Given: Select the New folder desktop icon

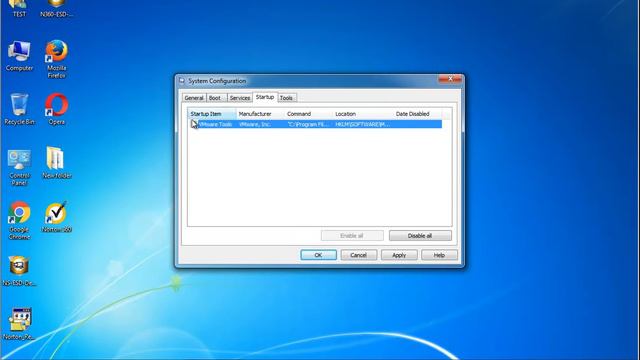Looking at the screenshot, I should (57, 163).
